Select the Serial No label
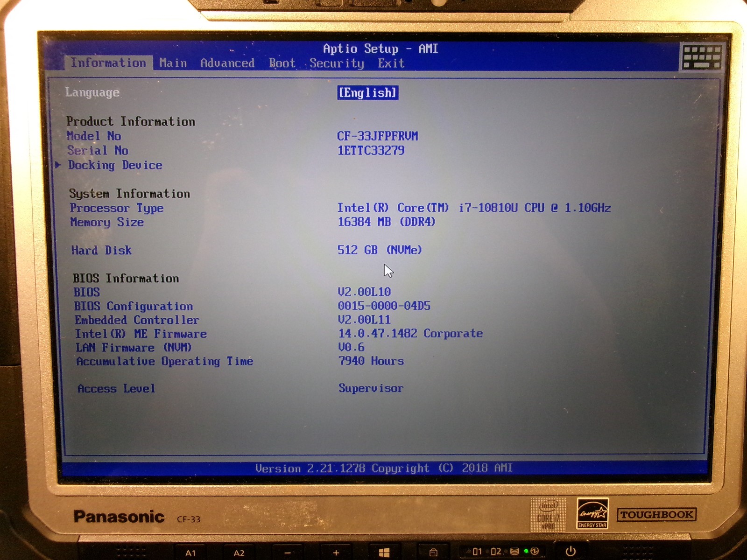Viewport: 747px width, 560px height. (x=98, y=150)
